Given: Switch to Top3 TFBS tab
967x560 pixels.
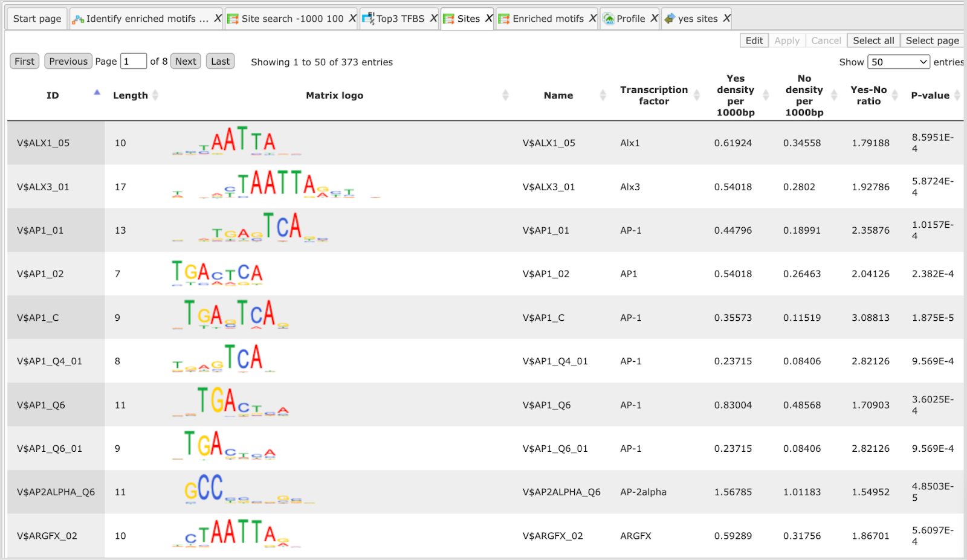Looking at the screenshot, I should 401,19.
